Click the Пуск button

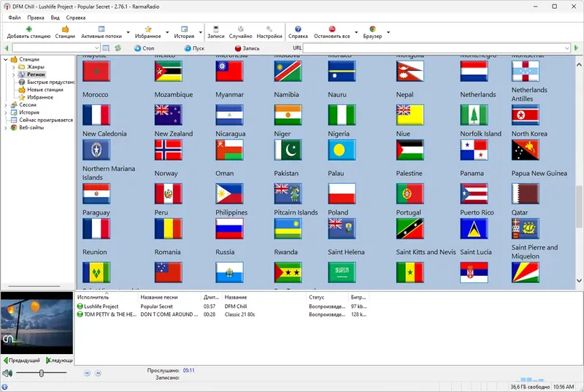coord(194,48)
